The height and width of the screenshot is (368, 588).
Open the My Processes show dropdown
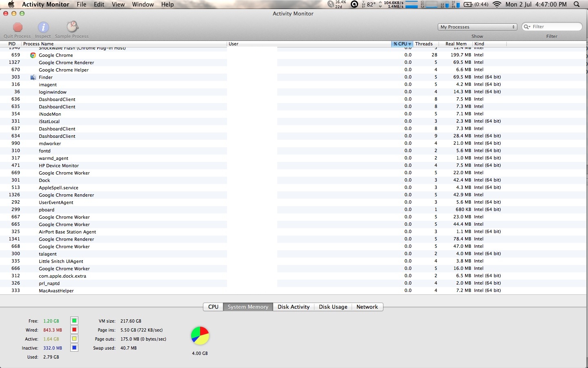[x=478, y=27]
